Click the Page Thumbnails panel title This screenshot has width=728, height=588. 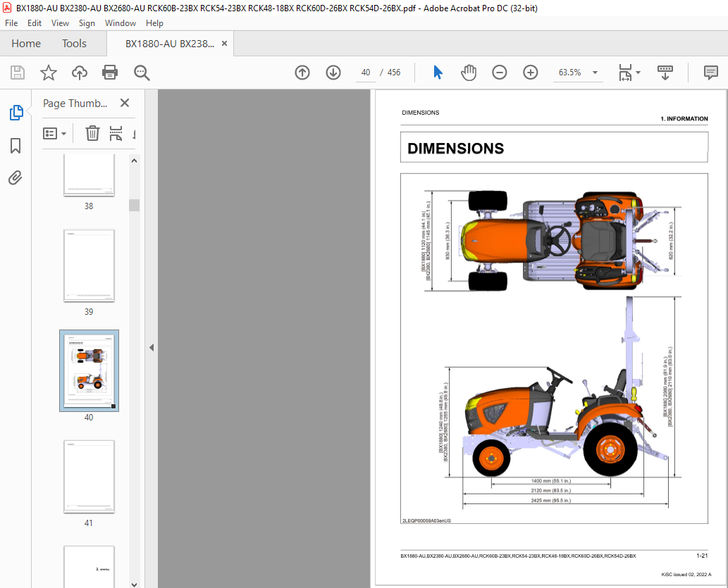click(75, 103)
